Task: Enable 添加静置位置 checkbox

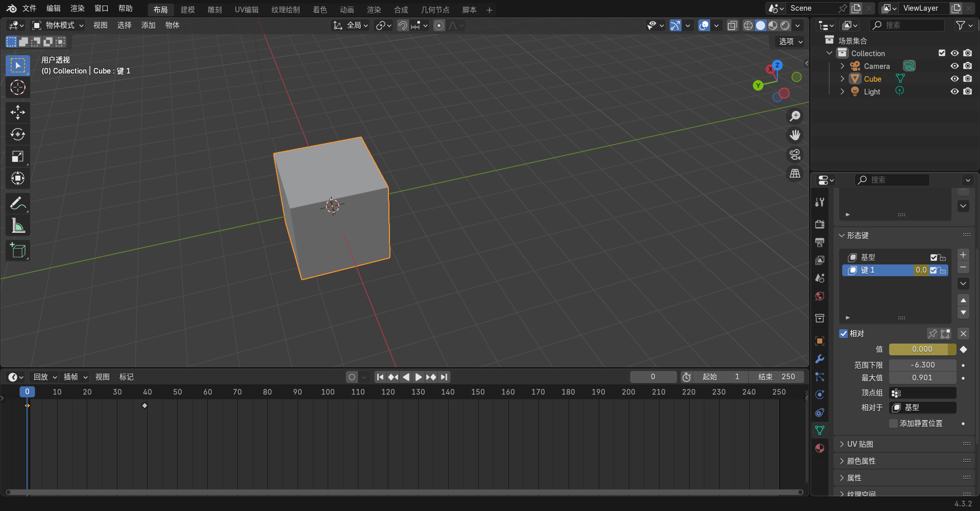Action: (893, 424)
